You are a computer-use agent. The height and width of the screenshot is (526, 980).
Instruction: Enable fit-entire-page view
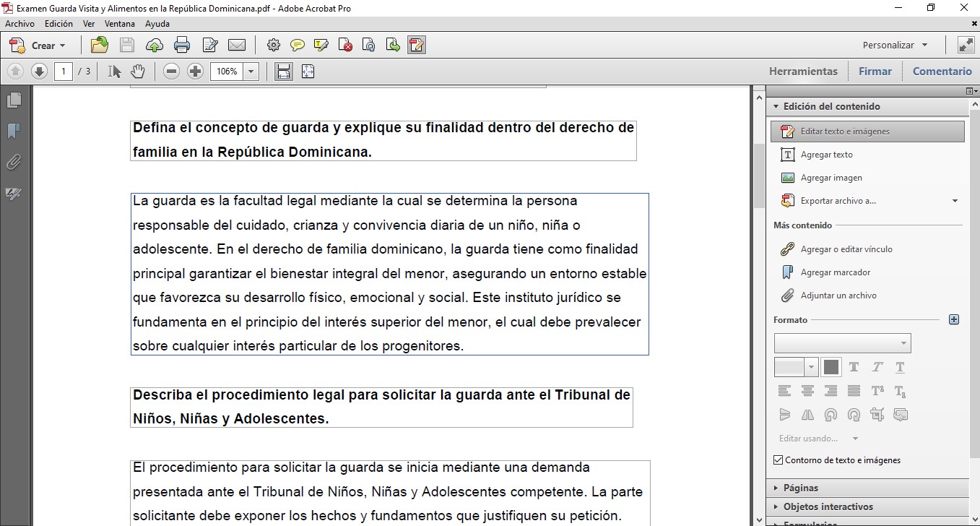[x=308, y=71]
